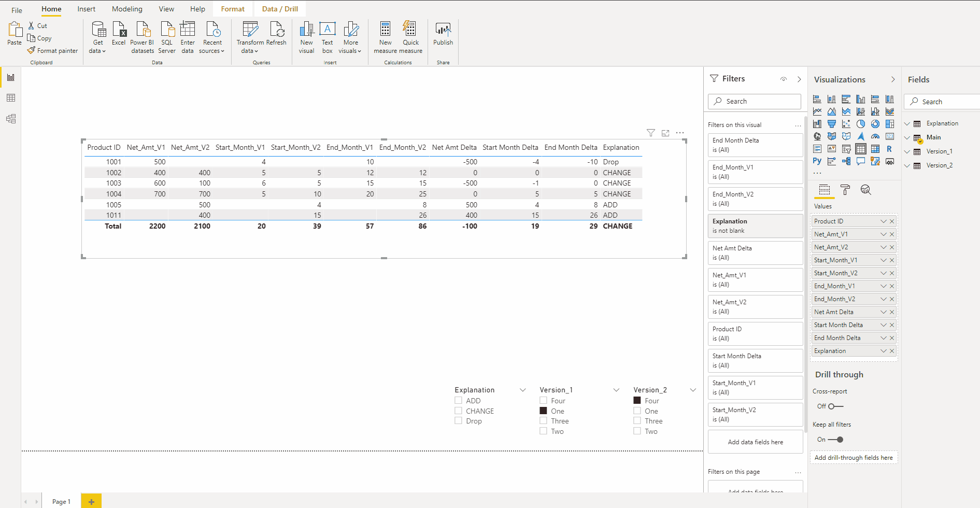Screen dimensions: 980x508
Task: Add a new report page
Action: pos(91,501)
